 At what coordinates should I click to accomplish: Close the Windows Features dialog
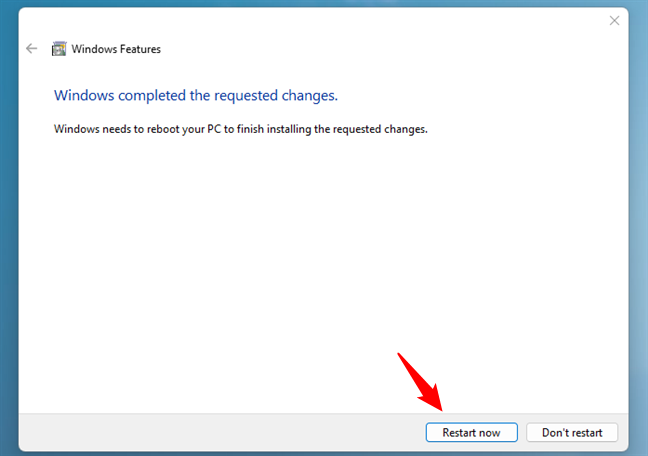click(613, 20)
